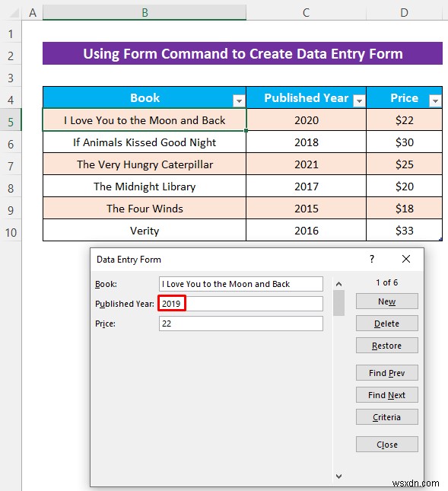
Task: Select year cell 2018
Action: coord(306,142)
